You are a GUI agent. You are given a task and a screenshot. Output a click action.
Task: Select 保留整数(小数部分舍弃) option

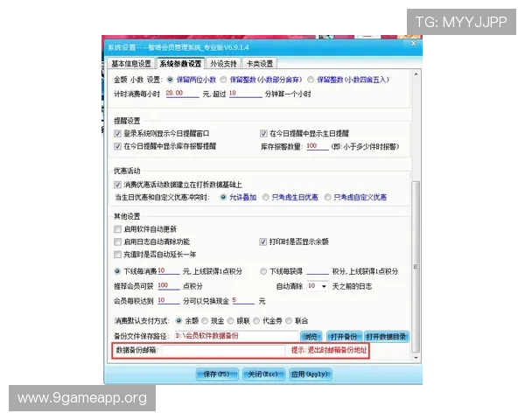click(223, 80)
